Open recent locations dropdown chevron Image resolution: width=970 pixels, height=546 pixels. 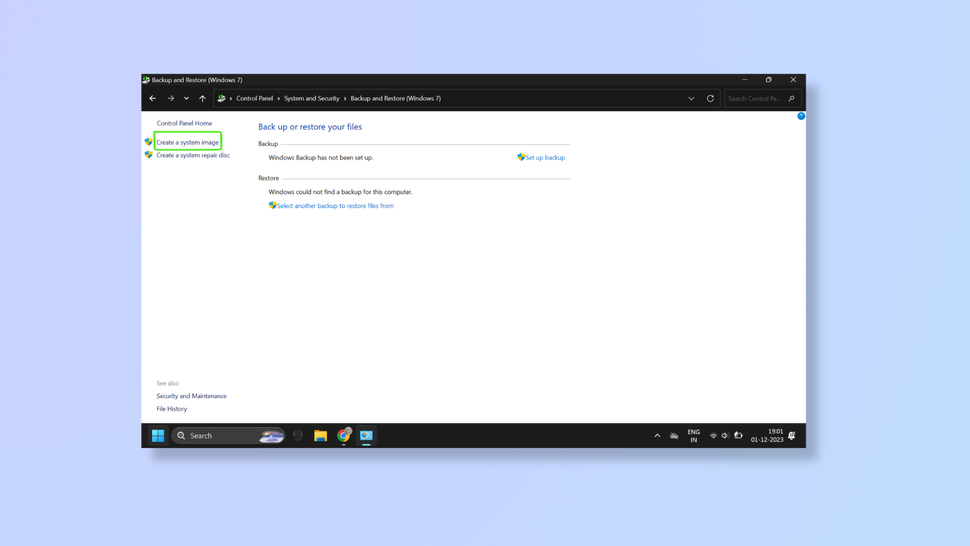(186, 98)
